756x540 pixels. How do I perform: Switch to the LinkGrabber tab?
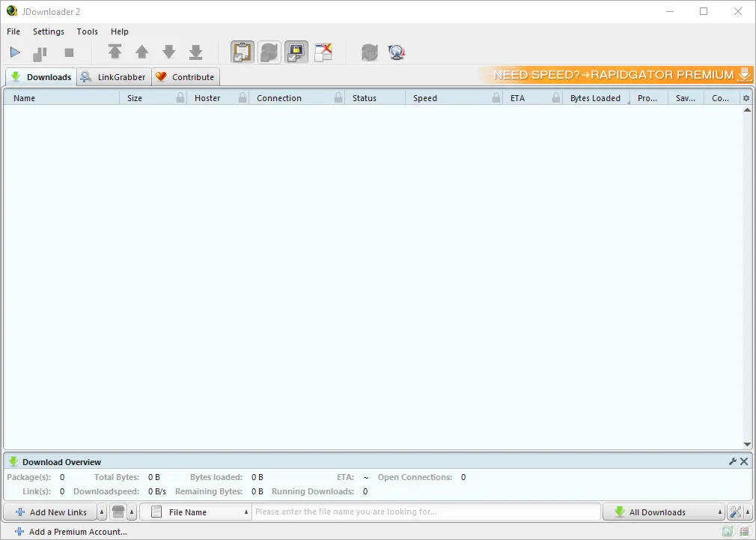pos(115,76)
